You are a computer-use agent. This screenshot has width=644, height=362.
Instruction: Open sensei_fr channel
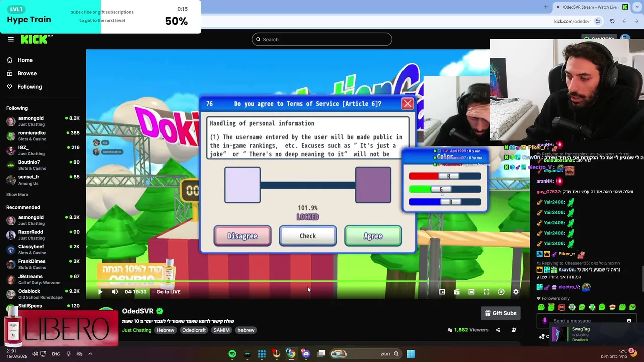click(x=43, y=179)
